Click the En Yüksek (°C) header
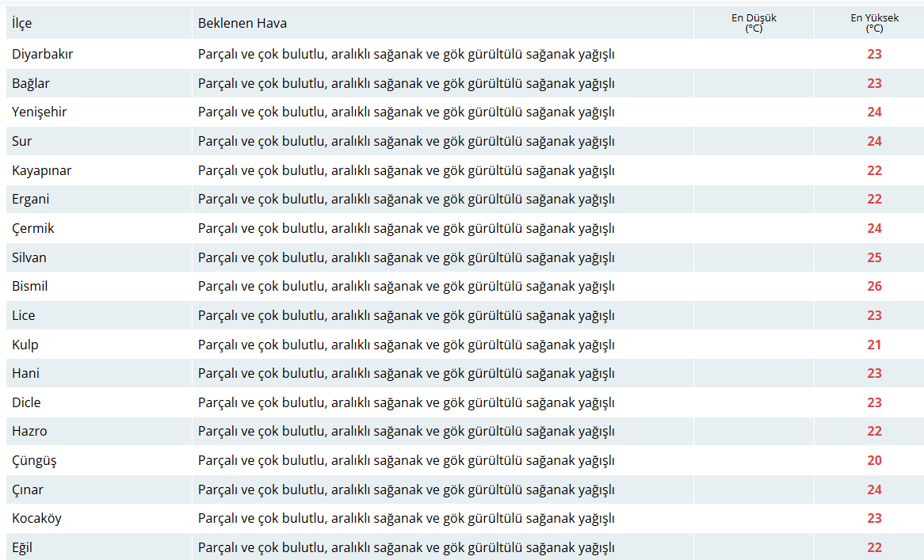Image resolution: width=924 pixels, height=560 pixels. (x=875, y=23)
